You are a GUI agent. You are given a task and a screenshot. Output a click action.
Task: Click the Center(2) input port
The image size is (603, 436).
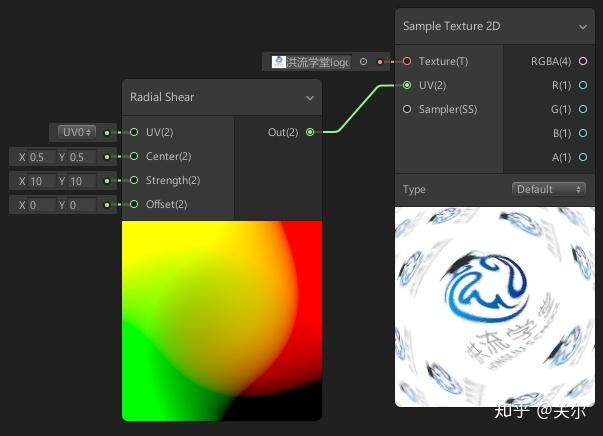(134, 156)
